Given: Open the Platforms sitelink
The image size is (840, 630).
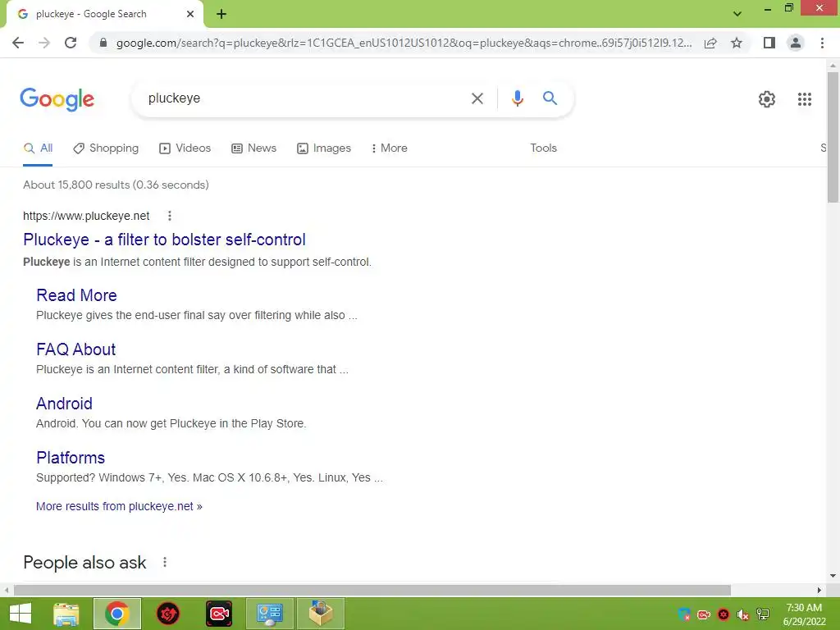Looking at the screenshot, I should click(x=71, y=458).
